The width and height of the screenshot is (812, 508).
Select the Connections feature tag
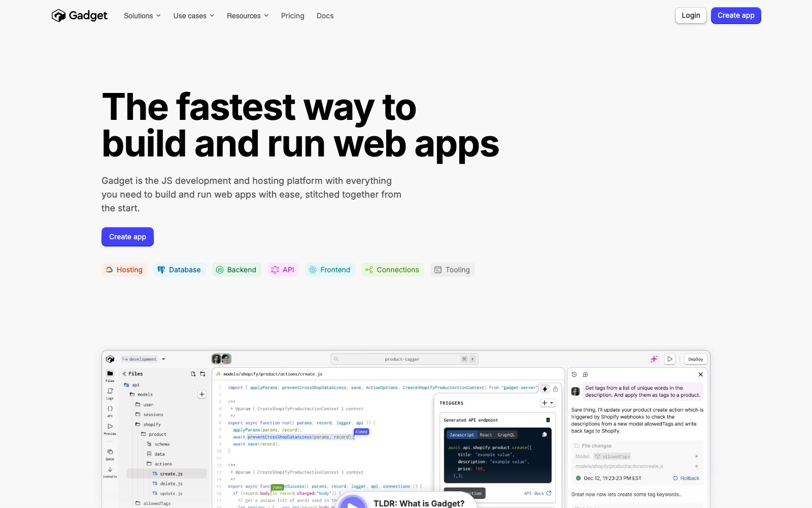393,270
